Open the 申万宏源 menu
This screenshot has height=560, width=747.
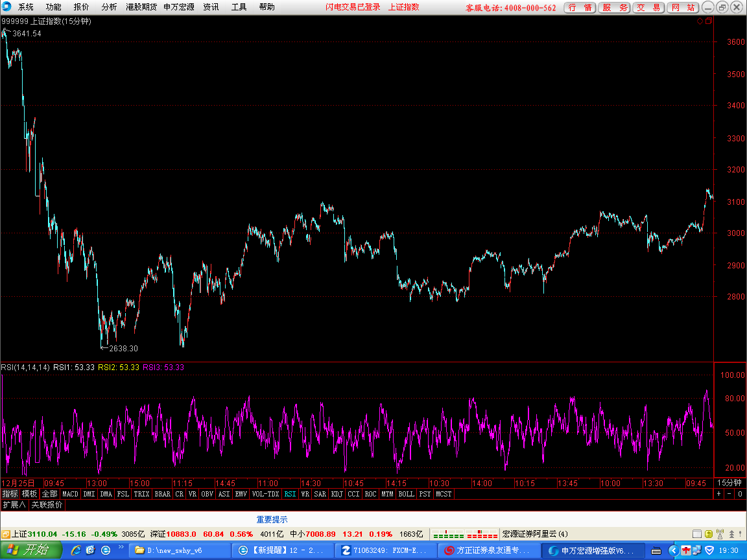click(x=179, y=7)
